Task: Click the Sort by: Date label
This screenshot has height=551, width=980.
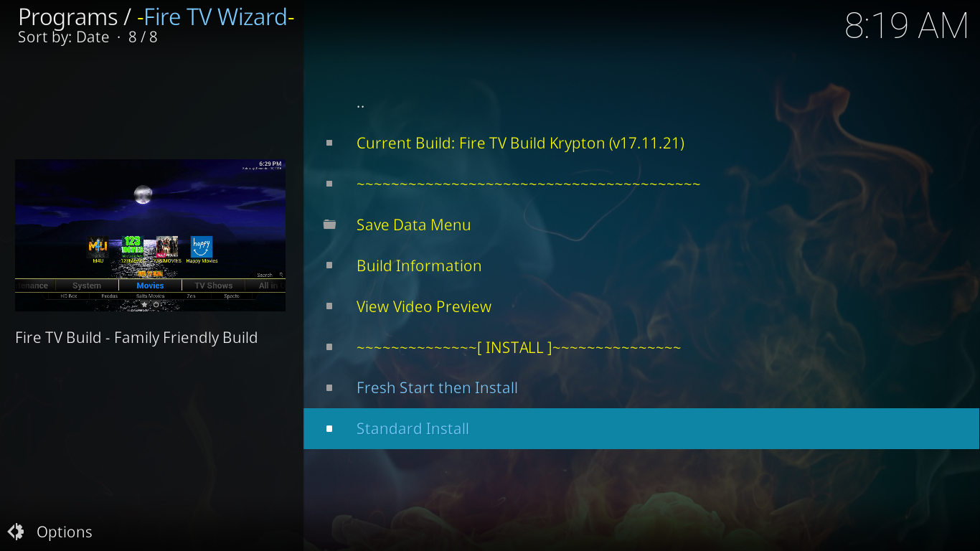Action: 63,37
